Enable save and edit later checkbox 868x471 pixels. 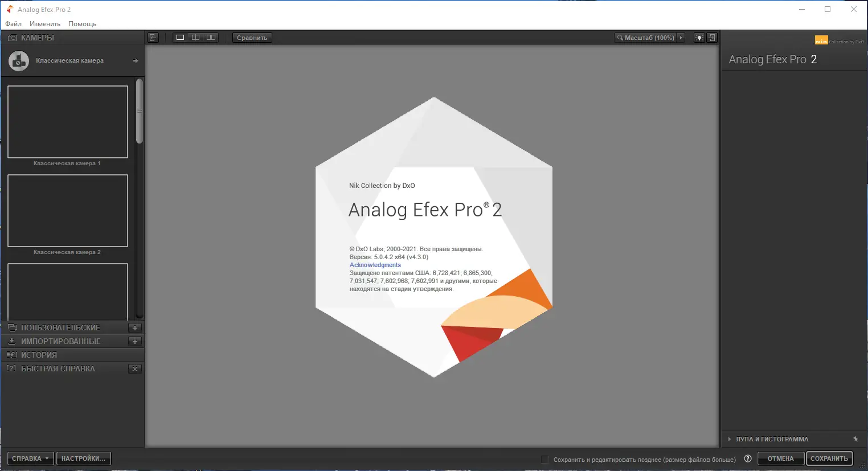pos(545,459)
